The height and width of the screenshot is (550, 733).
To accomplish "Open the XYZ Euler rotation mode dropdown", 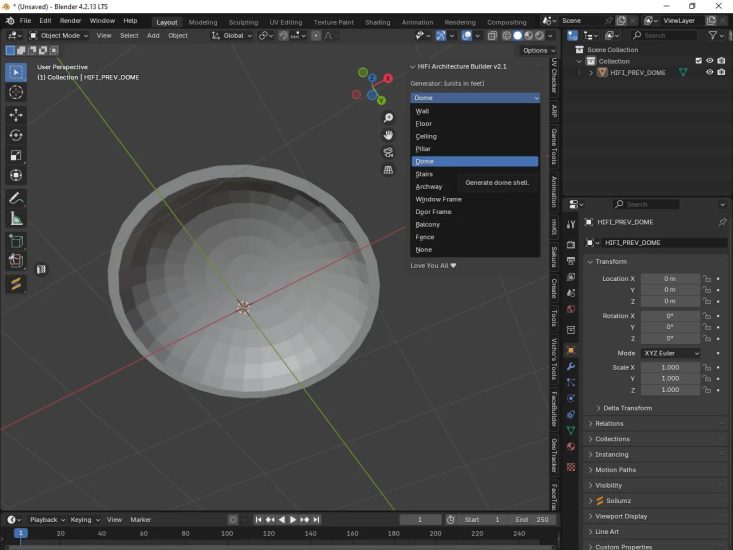I will click(670, 353).
